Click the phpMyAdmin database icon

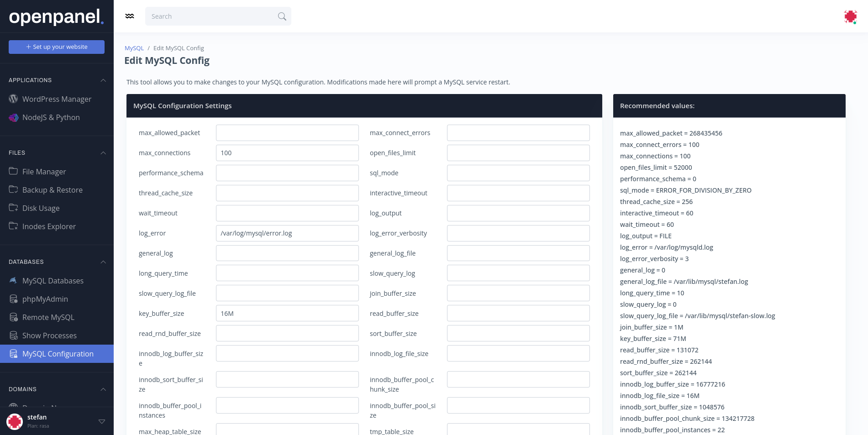[13, 299]
